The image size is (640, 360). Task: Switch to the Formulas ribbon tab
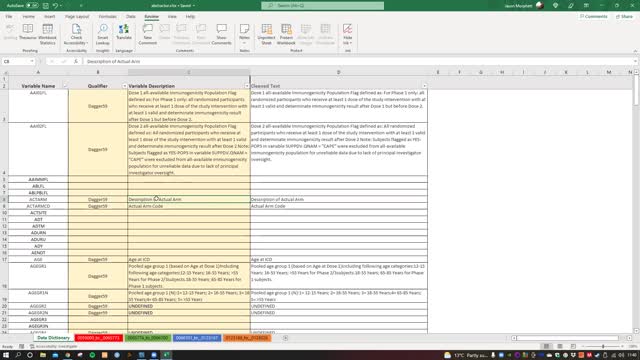point(107,17)
